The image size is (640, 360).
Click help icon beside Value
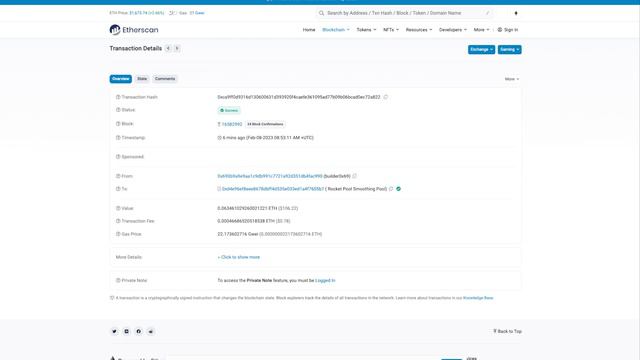pyautogui.click(x=118, y=208)
